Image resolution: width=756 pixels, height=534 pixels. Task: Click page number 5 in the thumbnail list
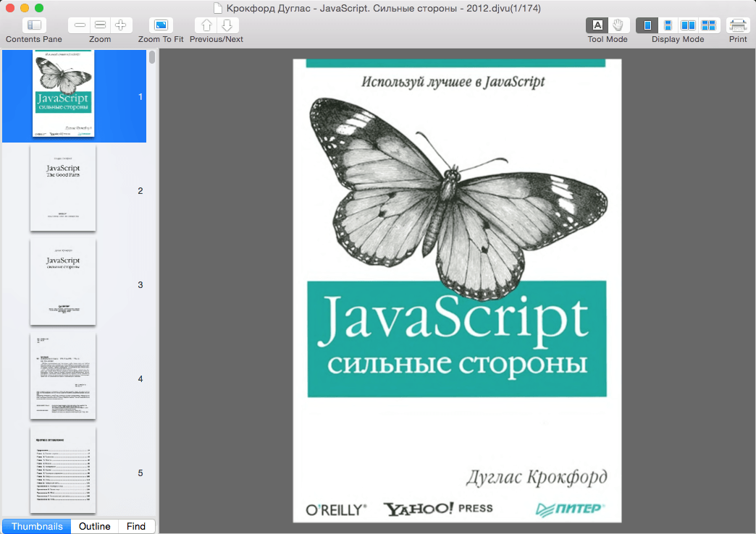pyautogui.click(x=140, y=472)
